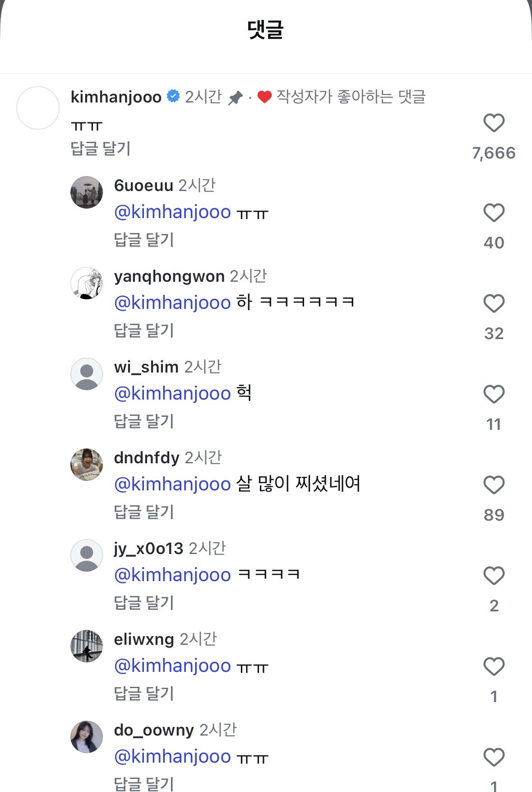
Task: Like dndnfdy's reply with 89 likes
Action: coord(494,485)
